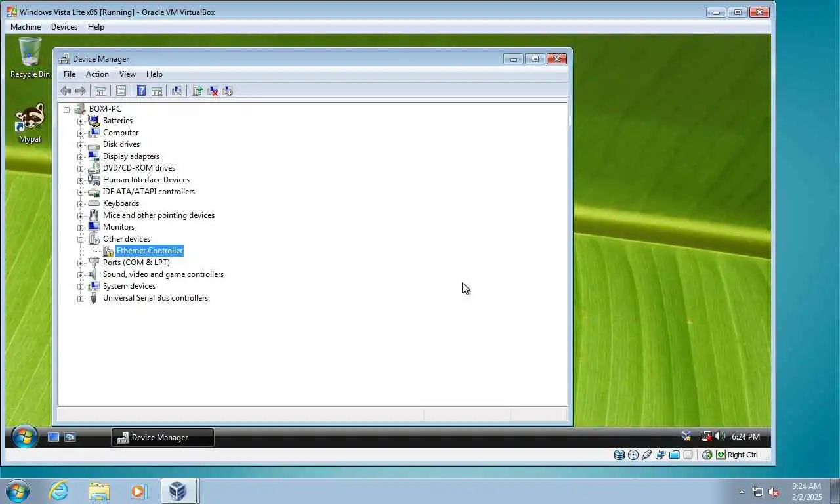
Task: Collapse the BOX4-PC root node
Action: [67, 110]
